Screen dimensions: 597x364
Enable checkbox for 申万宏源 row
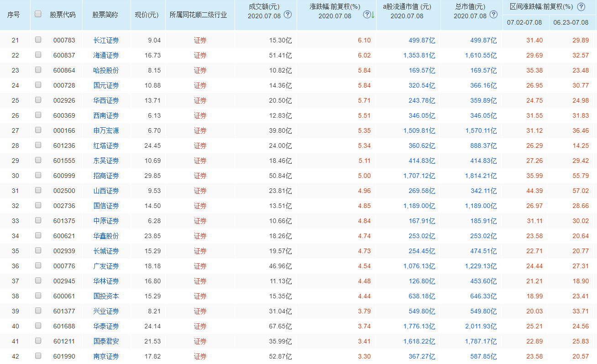tap(38, 130)
